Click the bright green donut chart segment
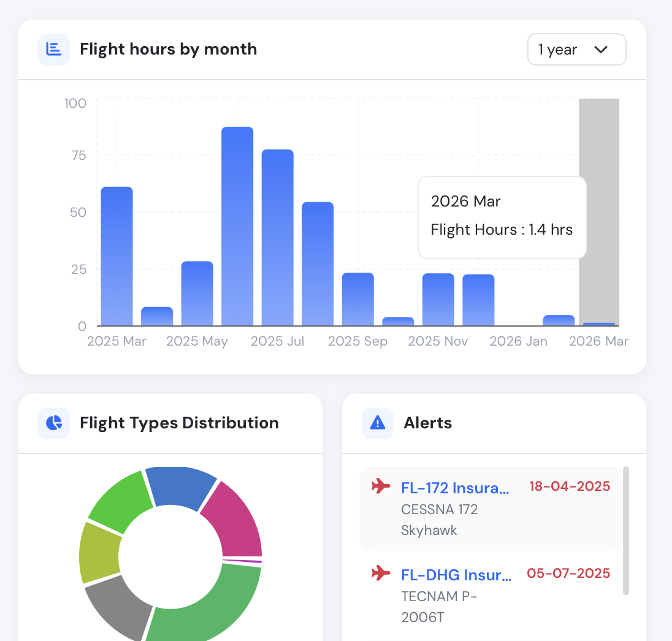This screenshot has width=672, height=641. coord(122,501)
